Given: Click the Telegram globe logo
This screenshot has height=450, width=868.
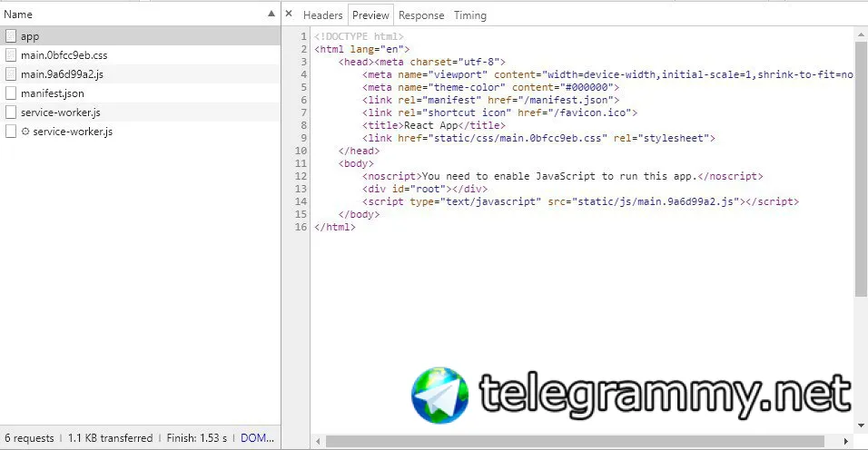Looking at the screenshot, I should [x=440, y=396].
